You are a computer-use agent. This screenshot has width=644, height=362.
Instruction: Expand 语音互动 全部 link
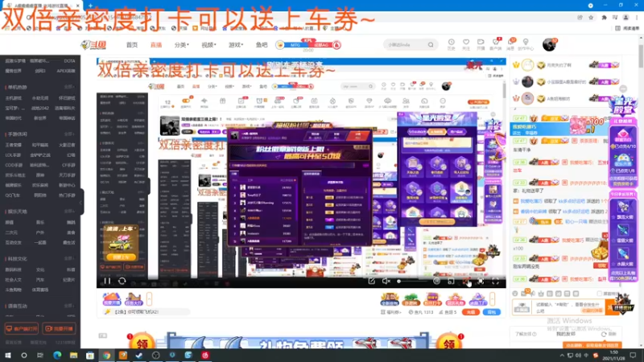(x=70, y=306)
